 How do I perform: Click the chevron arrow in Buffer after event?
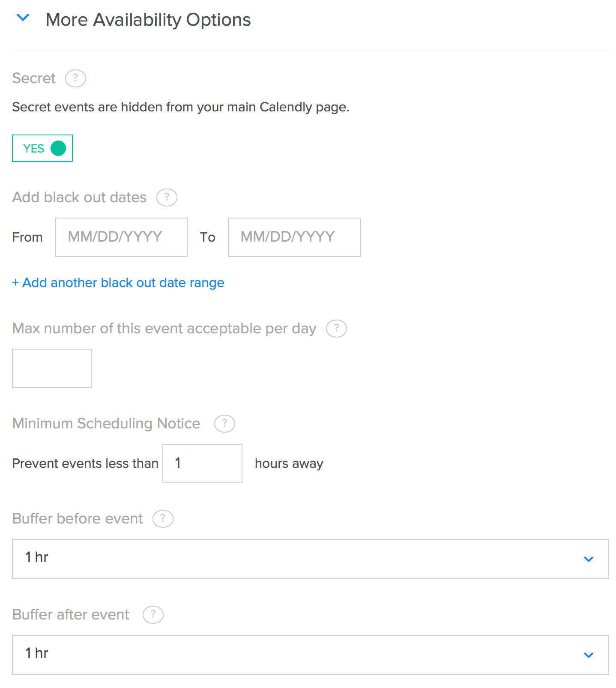[589, 655]
